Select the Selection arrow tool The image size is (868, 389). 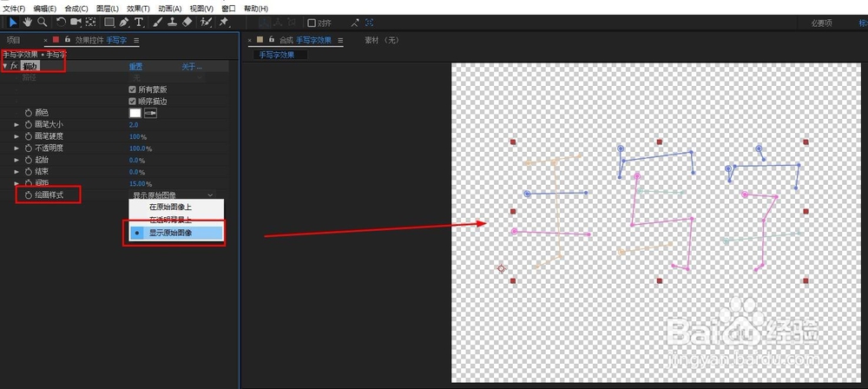(x=13, y=23)
